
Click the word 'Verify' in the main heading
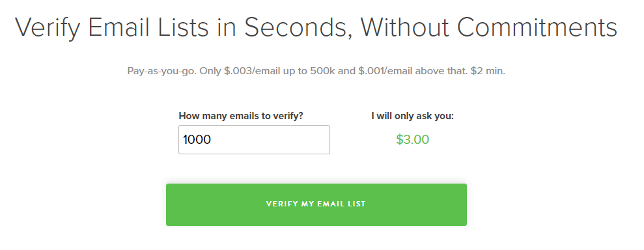(48, 28)
